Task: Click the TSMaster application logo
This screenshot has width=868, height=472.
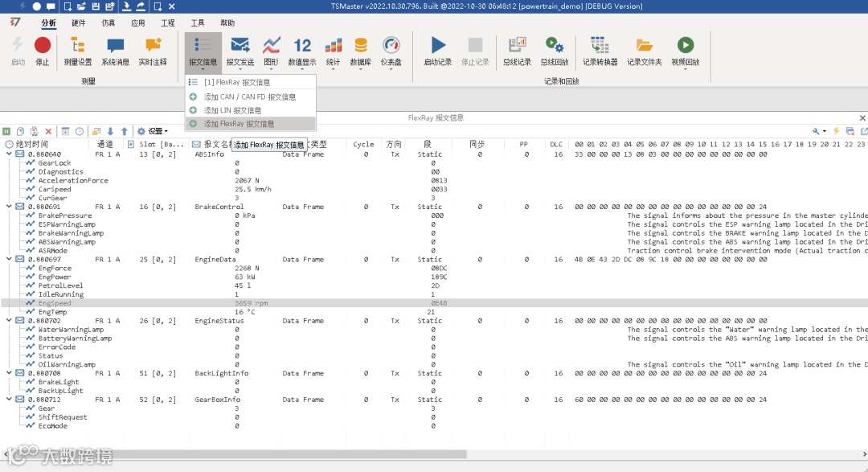Action: click(15, 23)
